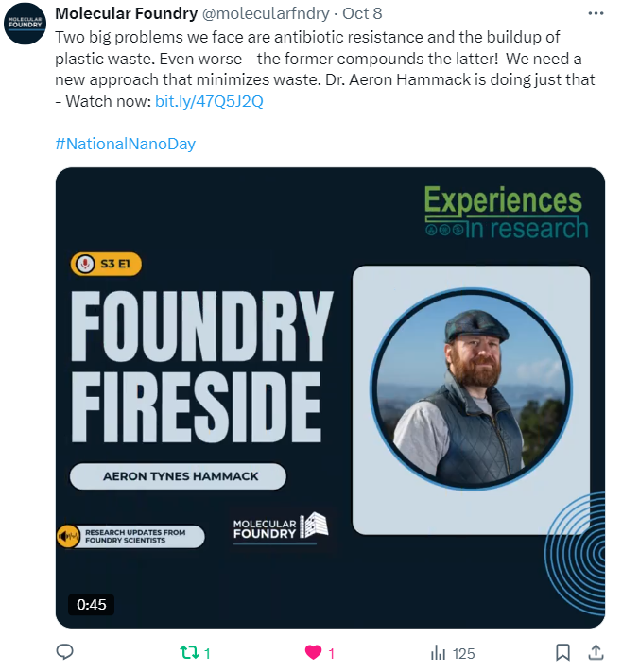Click the S3 E1 microphone badge

pyautogui.click(x=106, y=264)
